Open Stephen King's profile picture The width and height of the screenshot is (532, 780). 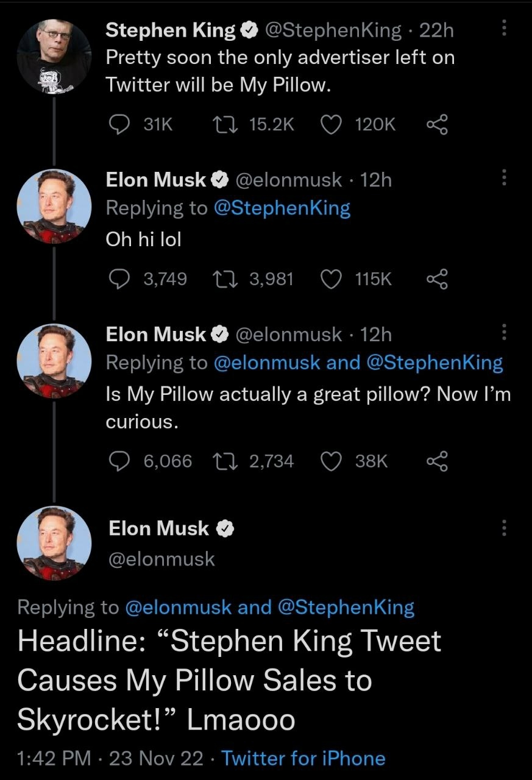[x=54, y=56]
